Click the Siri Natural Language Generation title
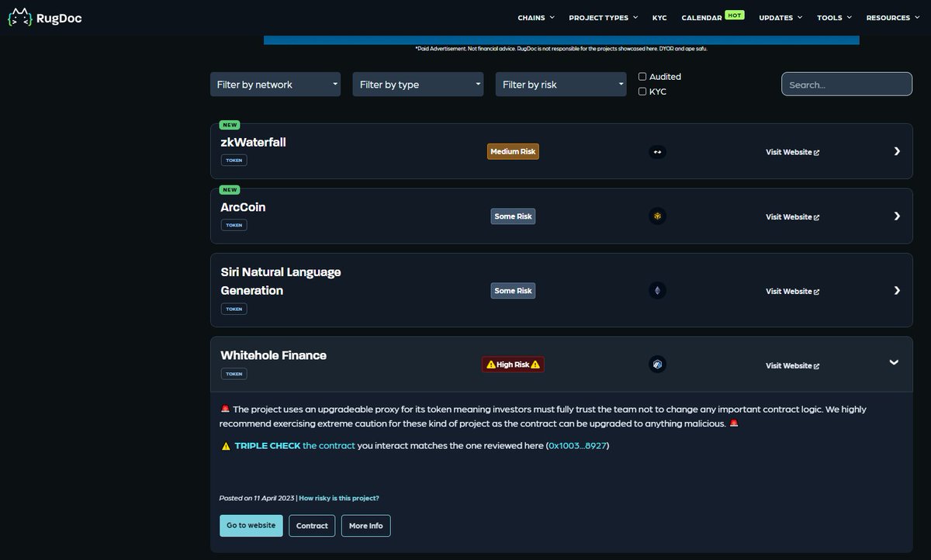 tap(281, 282)
